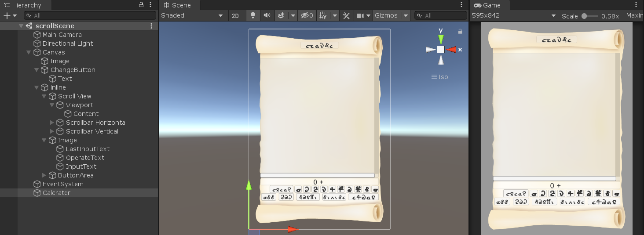Image resolution: width=644 pixels, height=235 pixels.
Task: Toggle hidden objects visibility eye icon
Action: point(307,15)
